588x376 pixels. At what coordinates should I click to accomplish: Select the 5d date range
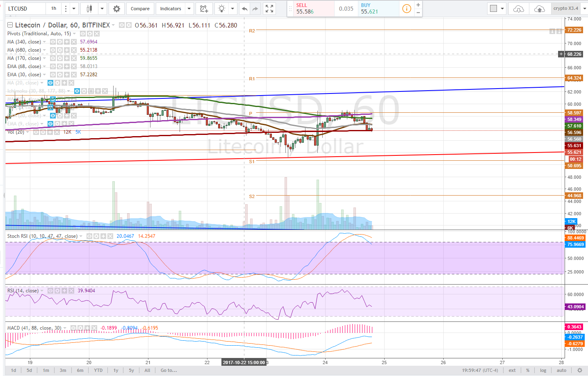(30, 370)
